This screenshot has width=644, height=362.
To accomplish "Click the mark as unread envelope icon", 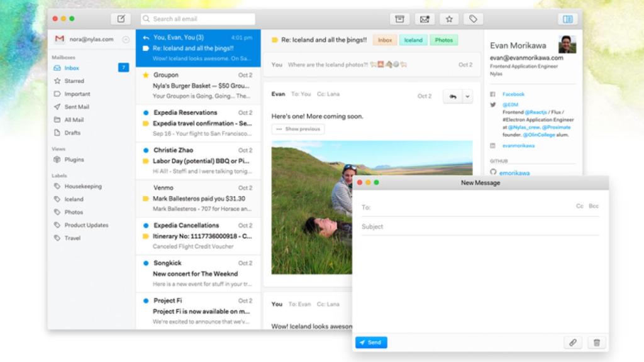I will pyautogui.click(x=425, y=19).
